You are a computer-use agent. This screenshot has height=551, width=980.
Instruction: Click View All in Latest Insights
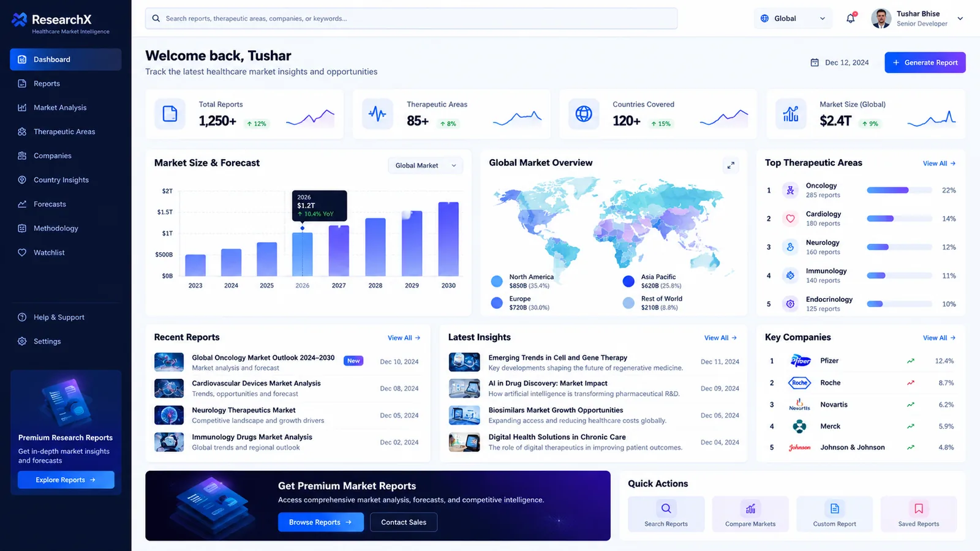pyautogui.click(x=720, y=338)
